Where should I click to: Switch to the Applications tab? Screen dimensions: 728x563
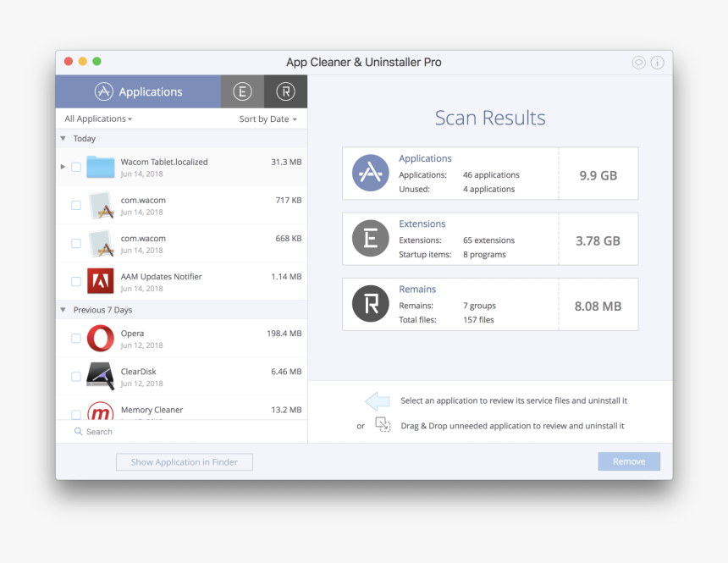(138, 91)
